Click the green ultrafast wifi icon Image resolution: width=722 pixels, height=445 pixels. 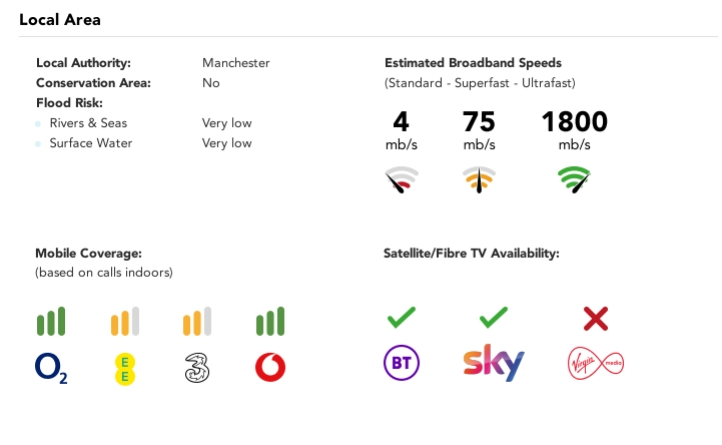point(574,180)
